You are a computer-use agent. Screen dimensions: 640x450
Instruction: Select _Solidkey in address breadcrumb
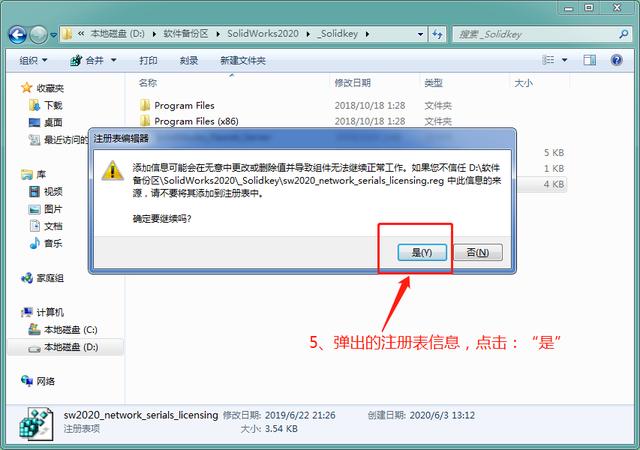[x=337, y=33]
